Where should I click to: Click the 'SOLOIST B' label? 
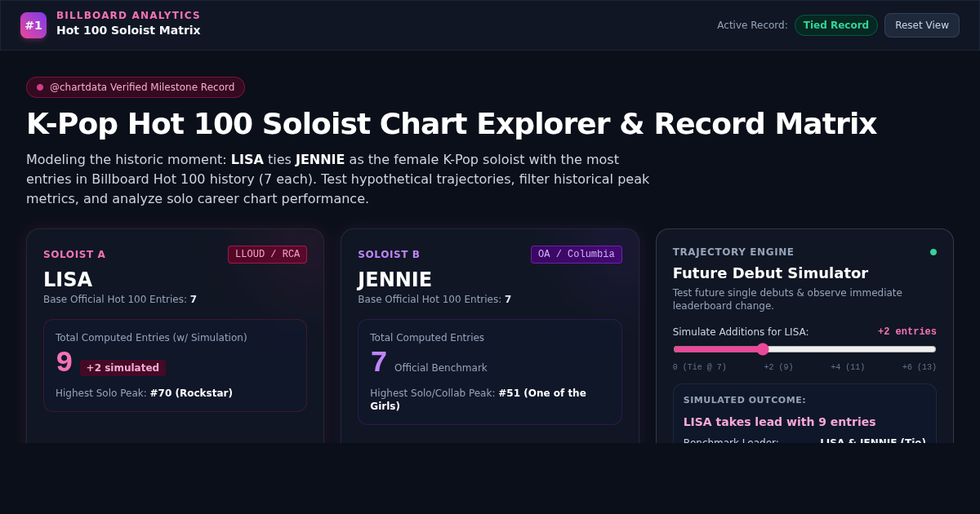pos(389,255)
